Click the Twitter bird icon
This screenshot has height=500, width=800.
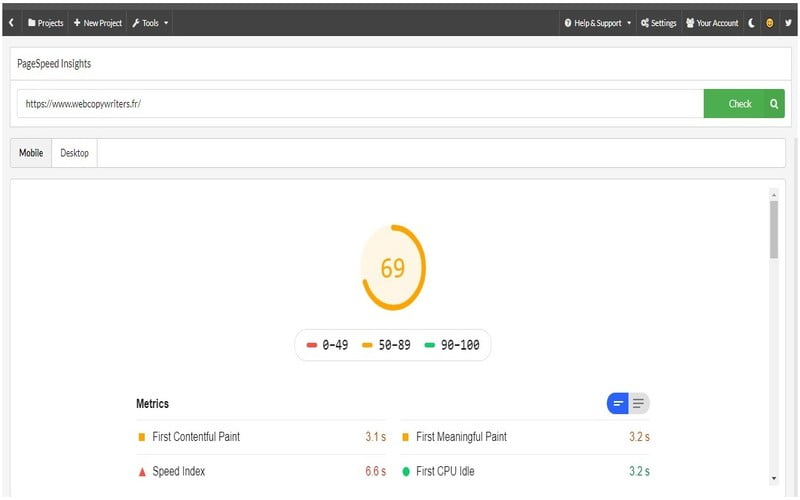pos(788,23)
